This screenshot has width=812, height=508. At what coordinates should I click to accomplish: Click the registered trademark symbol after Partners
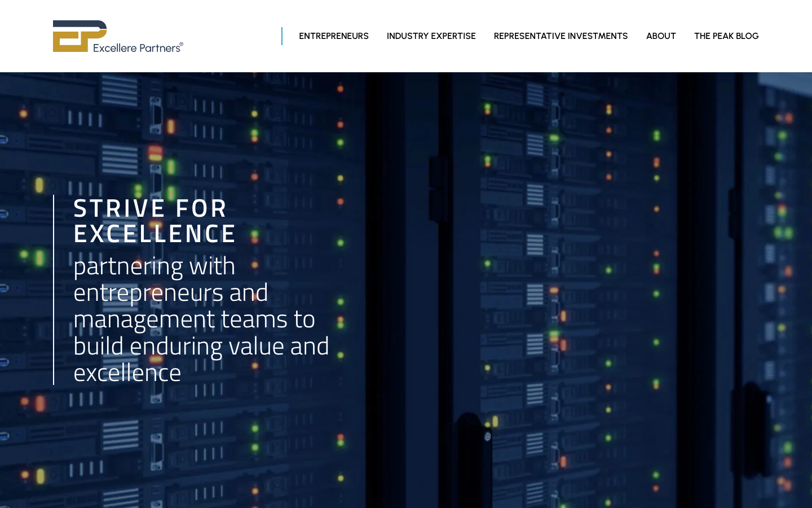(x=182, y=44)
